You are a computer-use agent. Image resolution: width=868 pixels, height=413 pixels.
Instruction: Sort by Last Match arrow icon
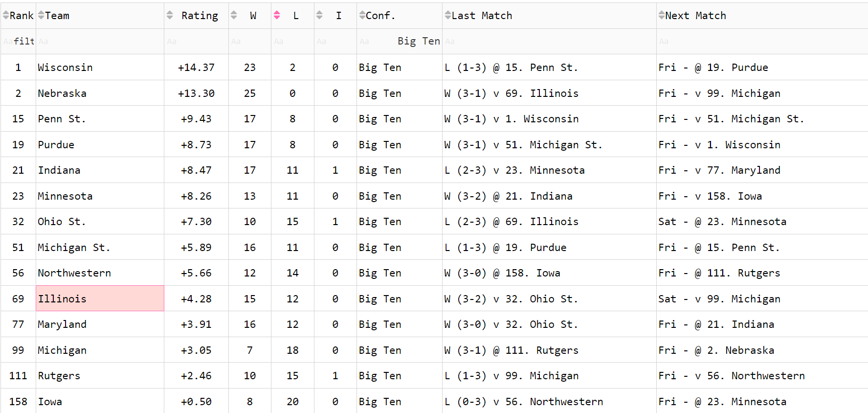[448, 16]
